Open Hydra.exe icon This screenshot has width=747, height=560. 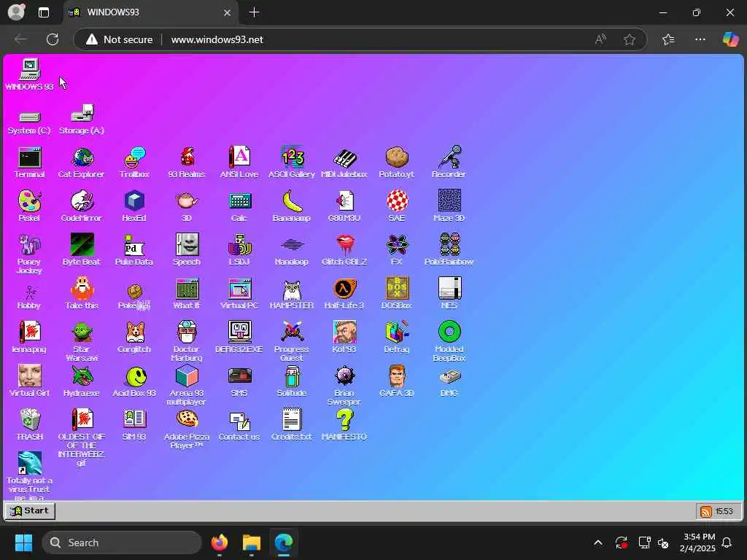pos(82,381)
